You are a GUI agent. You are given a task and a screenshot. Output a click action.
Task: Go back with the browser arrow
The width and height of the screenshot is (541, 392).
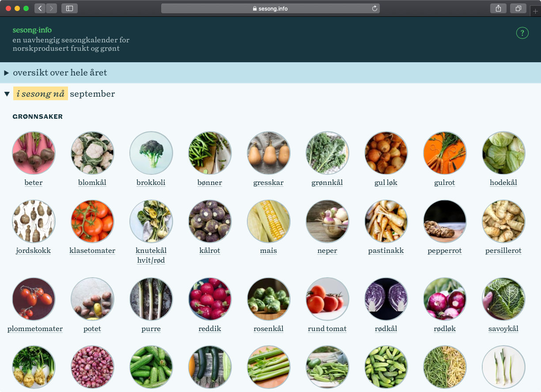(x=40, y=8)
